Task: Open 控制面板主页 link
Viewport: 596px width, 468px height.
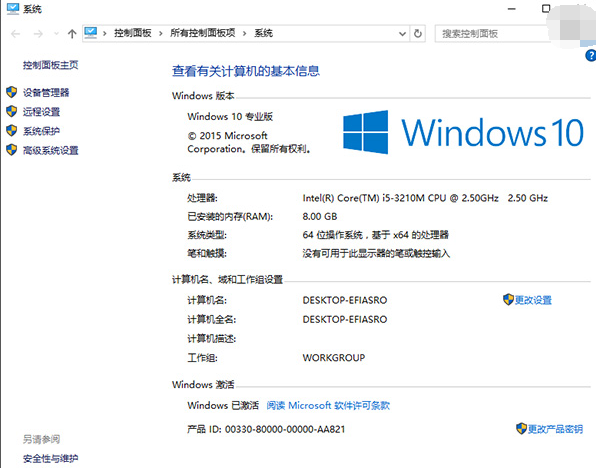Action: click(x=51, y=65)
